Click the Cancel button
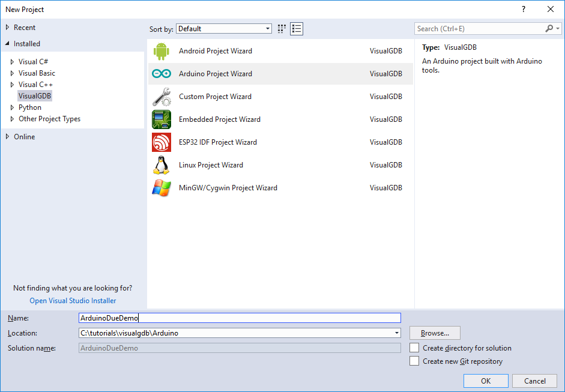This screenshot has width=565, height=392. [x=535, y=381]
